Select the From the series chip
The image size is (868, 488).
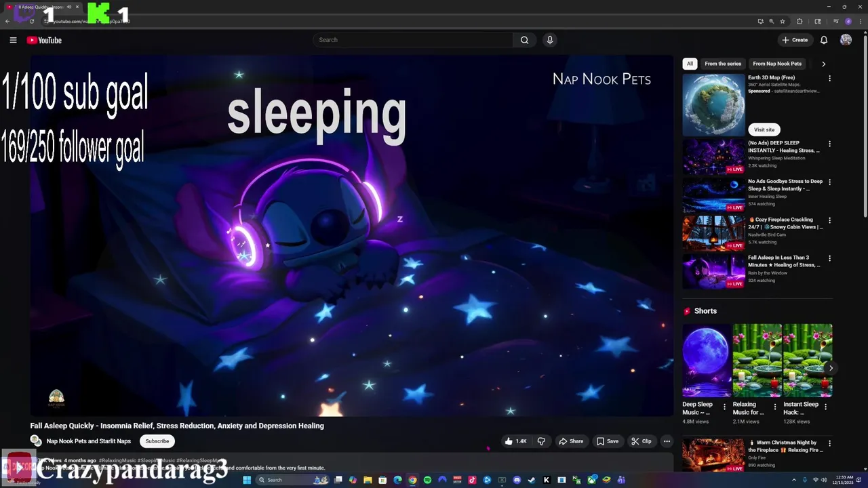tap(723, 64)
